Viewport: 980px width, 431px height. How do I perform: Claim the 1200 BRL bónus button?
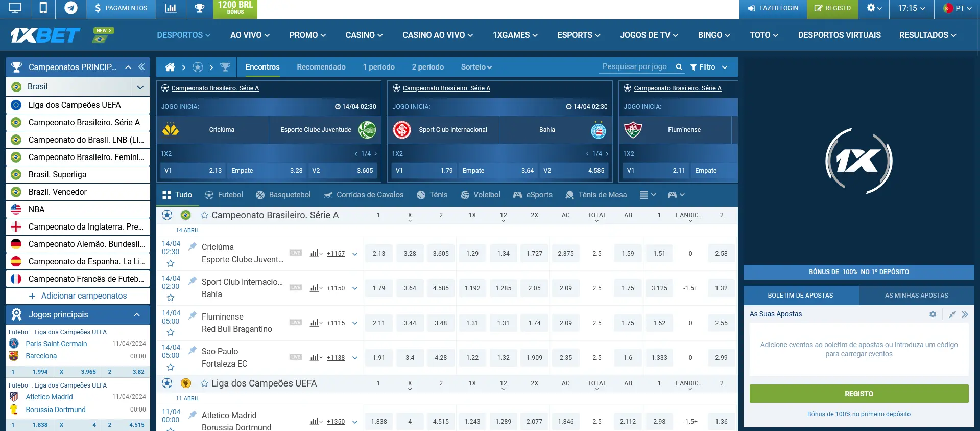point(235,8)
